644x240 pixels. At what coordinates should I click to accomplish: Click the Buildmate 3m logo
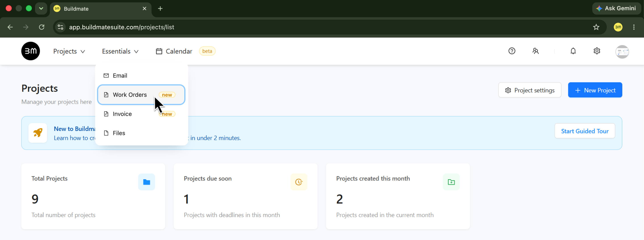[x=30, y=51]
